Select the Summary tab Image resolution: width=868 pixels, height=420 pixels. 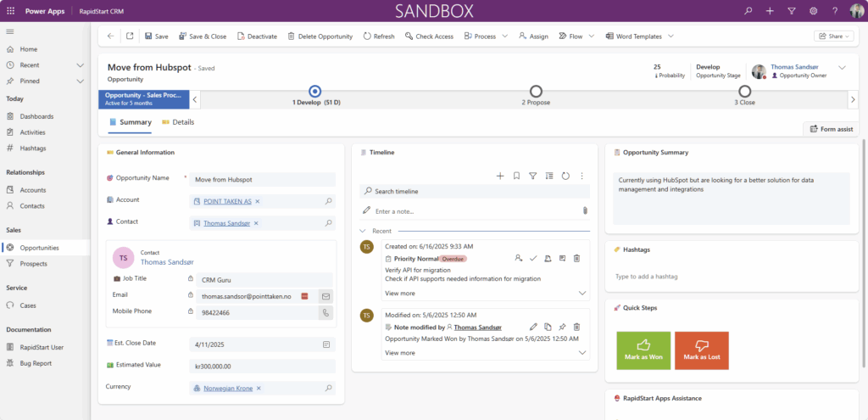(130, 122)
